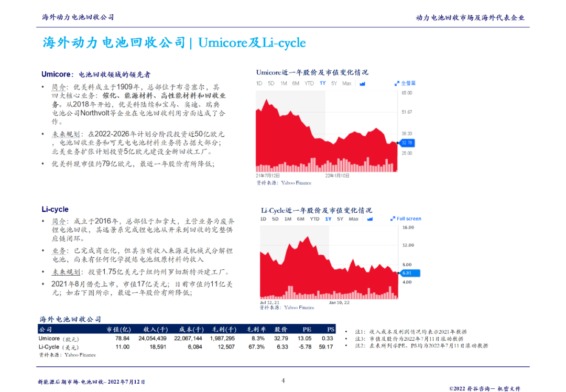The height and width of the screenshot is (392, 566).
Task: Select 1Y range on Li-Cycle chart
Action: [328, 219]
